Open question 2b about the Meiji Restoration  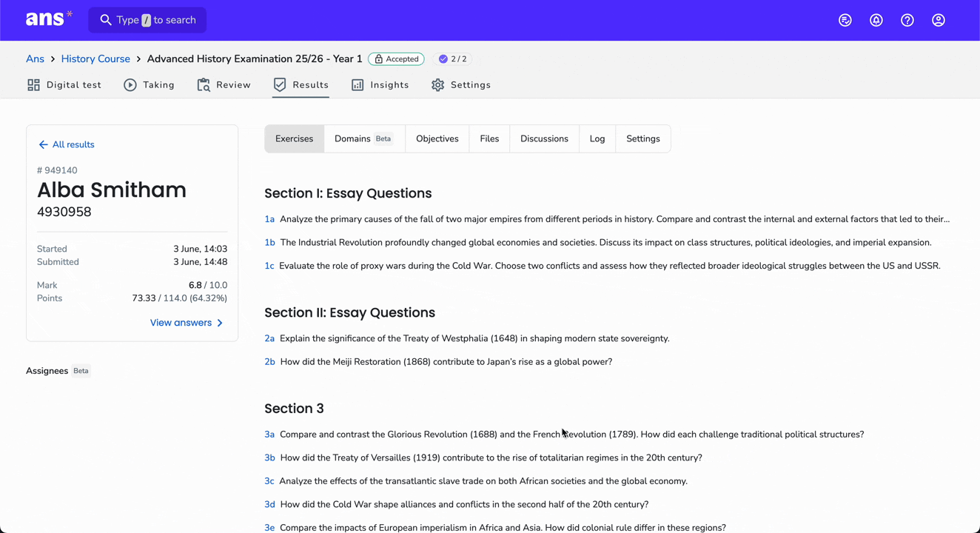pos(438,362)
